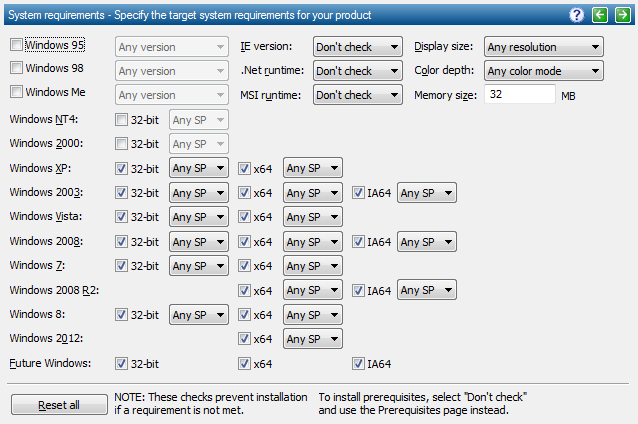638x424 pixels.
Task: Open the Display size dropdown
Action: coord(544,47)
